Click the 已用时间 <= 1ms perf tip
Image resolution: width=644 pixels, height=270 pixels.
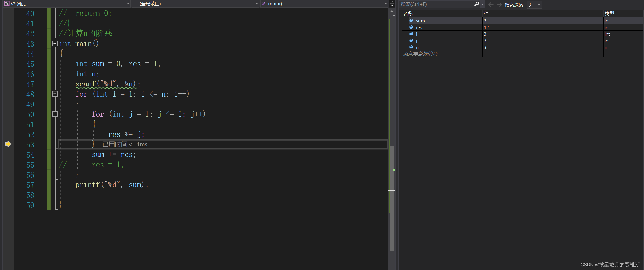[x=125, y=144]
